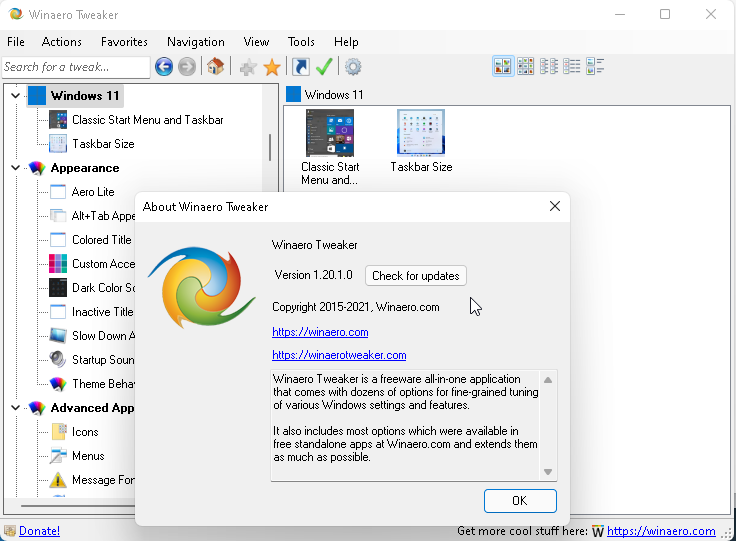Click the Version 1.20.1.0 text
Viewport: 736px width, 541px height.
click(314, 275)
